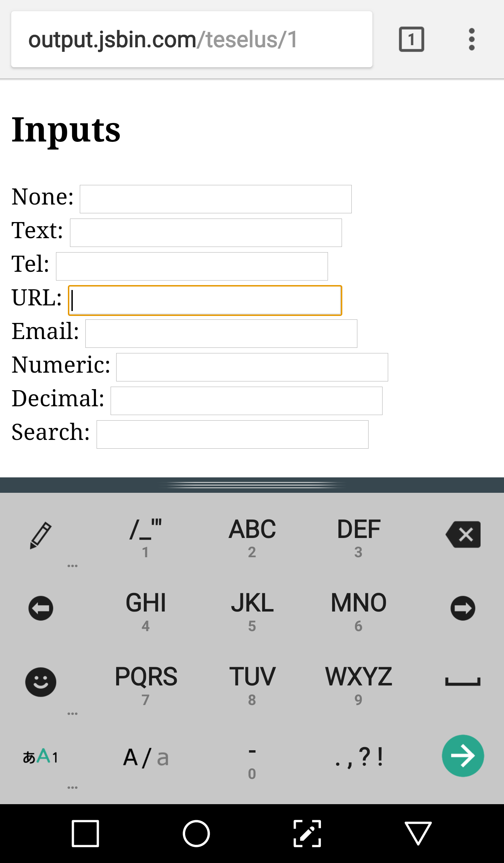Tap the keyboard resize handle bar
The height and width of the screenshot is (863, 504).
tap(252, 485)
